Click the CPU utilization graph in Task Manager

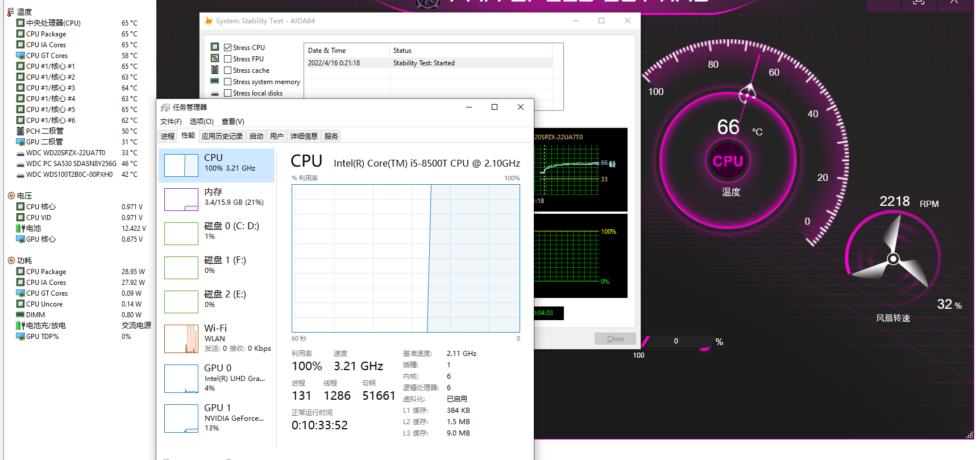click(406, 258)
